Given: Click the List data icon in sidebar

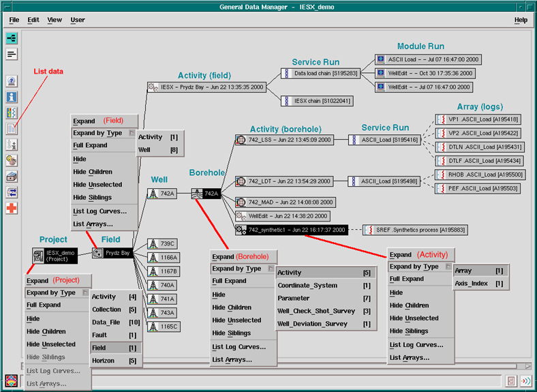Looking at the screenshot, I should (x=12, y=129).
